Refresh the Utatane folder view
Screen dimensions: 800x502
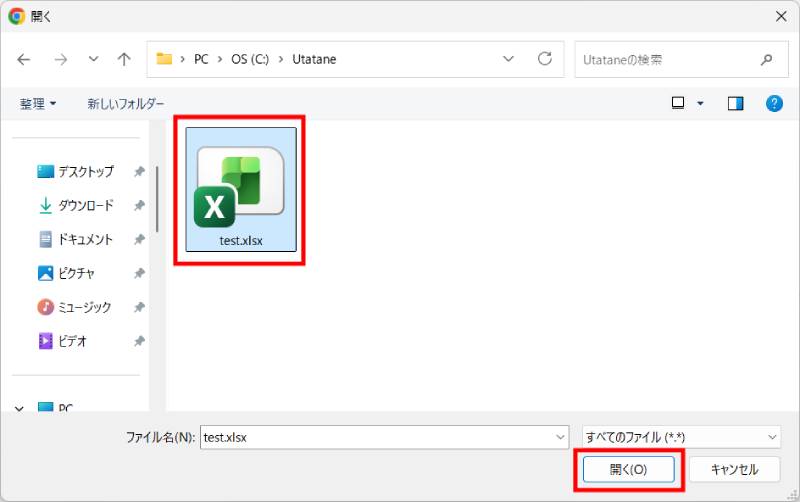point(545,59)
